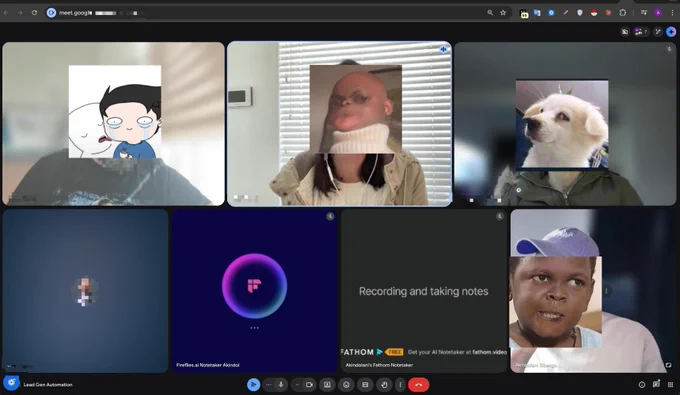This screenshot has width=680, height=395.
Task: Click the muted mic icon on the Fireflies tile
Action: click(330, 216)
